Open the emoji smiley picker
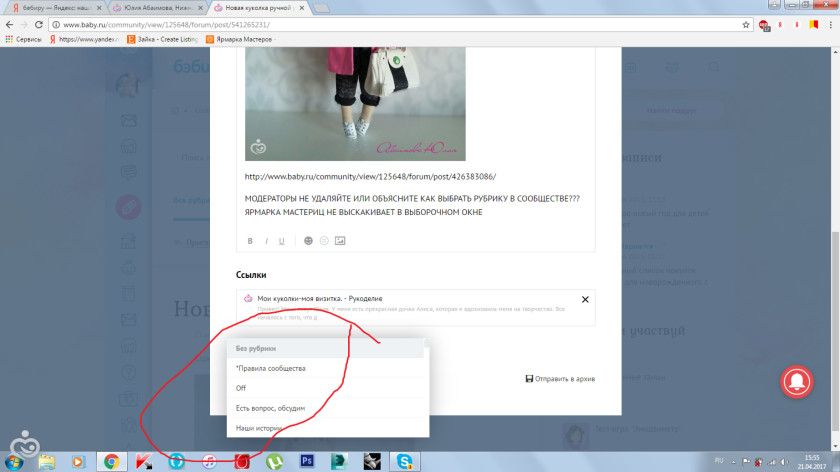This screenshot has height=472, width=840. (x=308, y=241)
